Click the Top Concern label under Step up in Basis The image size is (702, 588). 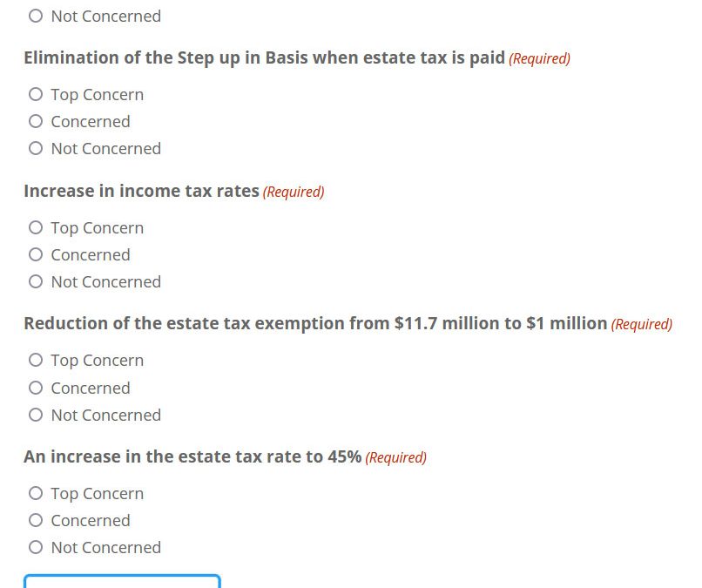(x=98, y=96)
